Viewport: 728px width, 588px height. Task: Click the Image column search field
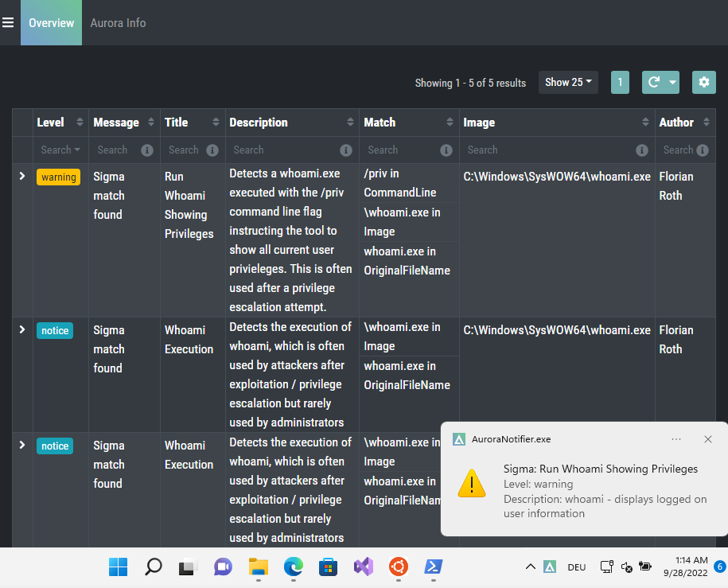[x=549, y=150]
